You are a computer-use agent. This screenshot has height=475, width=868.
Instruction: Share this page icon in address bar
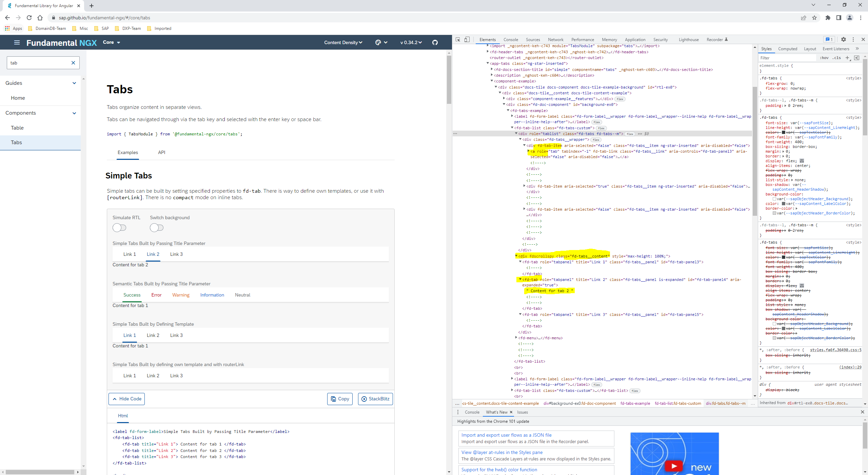click(804, 18)
